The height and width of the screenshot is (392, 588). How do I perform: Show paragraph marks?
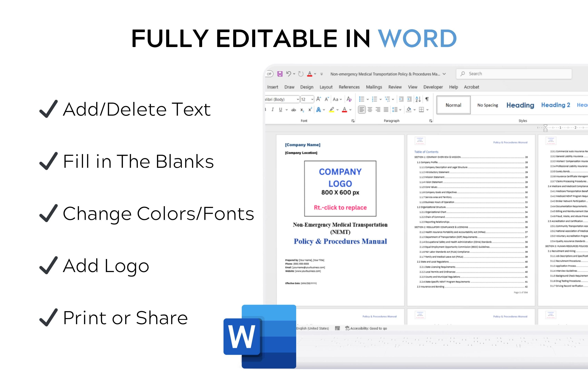(427, 99)
